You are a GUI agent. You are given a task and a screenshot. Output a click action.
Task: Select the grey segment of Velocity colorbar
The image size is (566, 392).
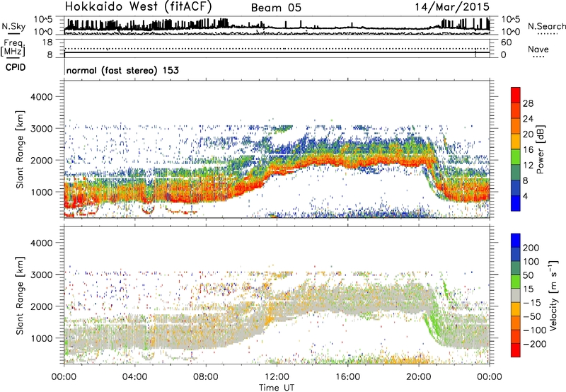(516, 295)
